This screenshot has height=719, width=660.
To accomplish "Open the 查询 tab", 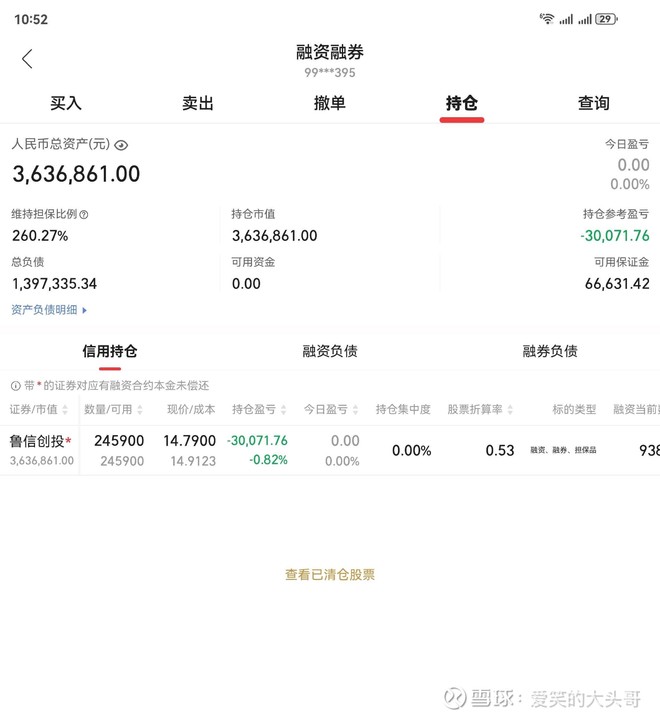I will tap(593, 103).
